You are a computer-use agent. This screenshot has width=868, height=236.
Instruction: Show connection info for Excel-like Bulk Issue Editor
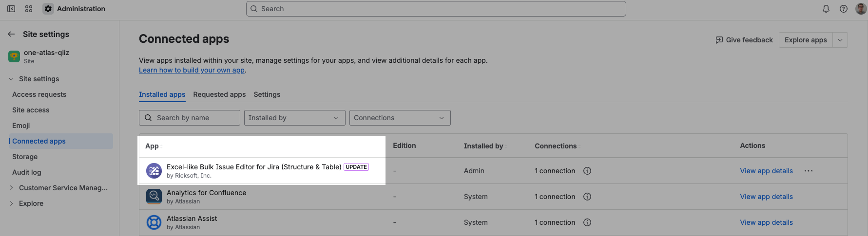(587, 171)
